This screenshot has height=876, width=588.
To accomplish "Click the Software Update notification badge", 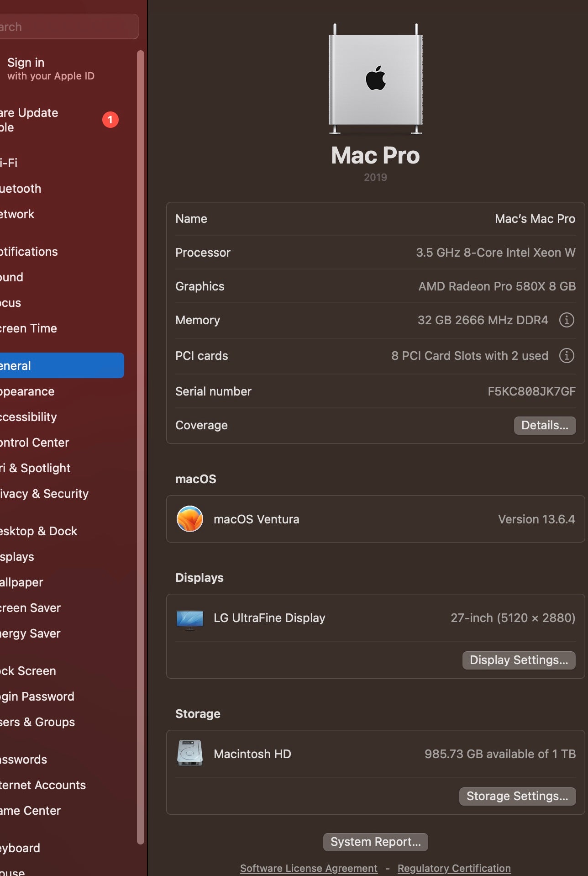I will pos(110,120).
